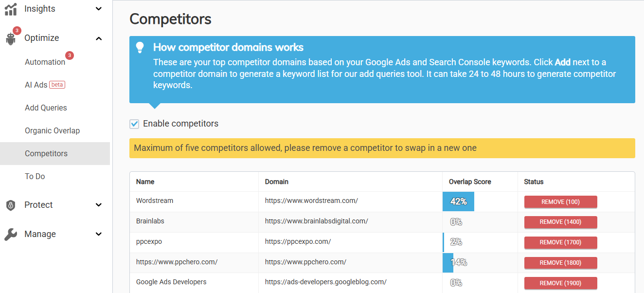Expand the Manage section chevron
Viewport: 644px width, 293px height.
[x=99, y=235]
